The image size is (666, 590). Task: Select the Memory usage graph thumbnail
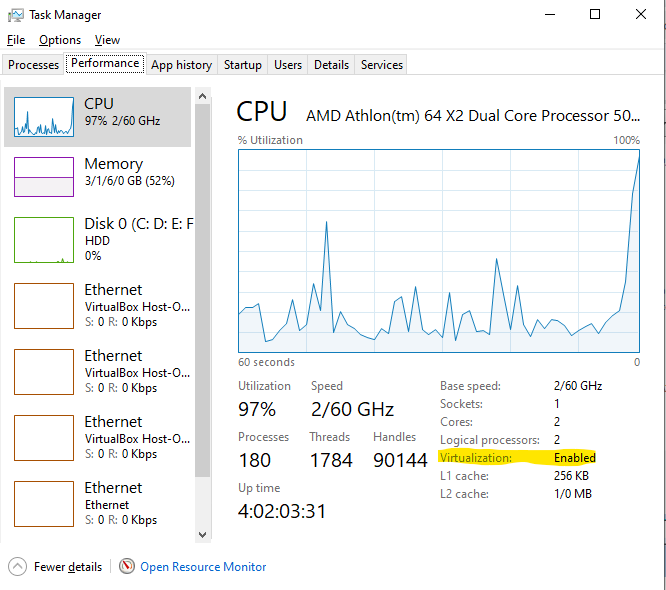[x=43, y=177]
